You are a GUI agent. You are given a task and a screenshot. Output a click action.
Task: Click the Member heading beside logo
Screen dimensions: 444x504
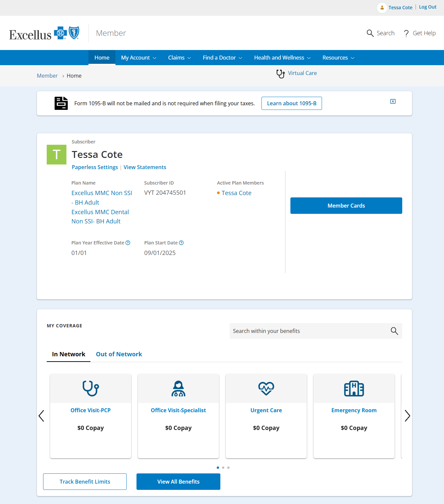coord(111,33)
